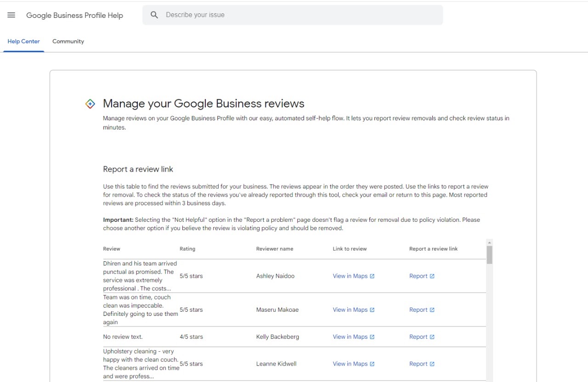Click the scroll-up arrow of the reviews table
Screen dimensions: 588x382
point(489,242)
